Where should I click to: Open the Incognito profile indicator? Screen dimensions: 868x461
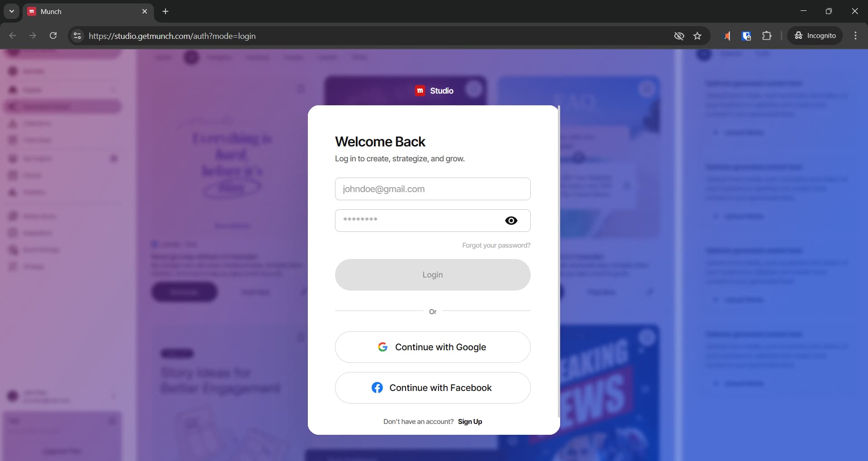point(815,36)
